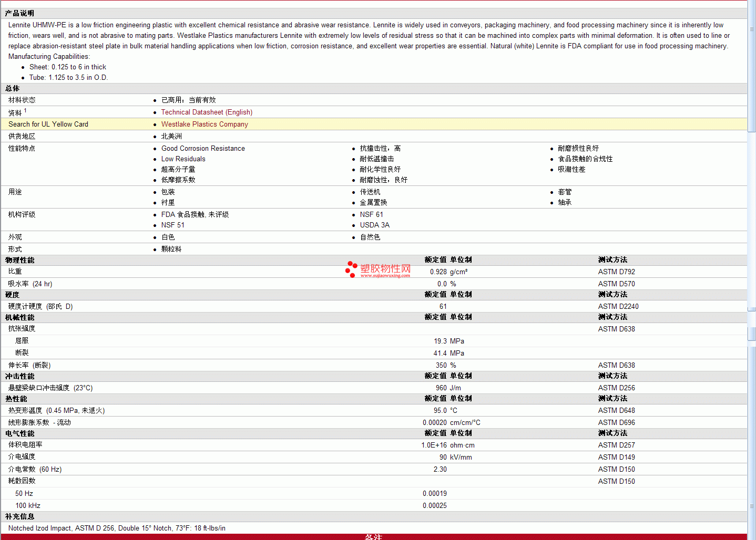Click the 抗撞击性, 高 feature
This screenshot has width=756, height=540.
380,148
